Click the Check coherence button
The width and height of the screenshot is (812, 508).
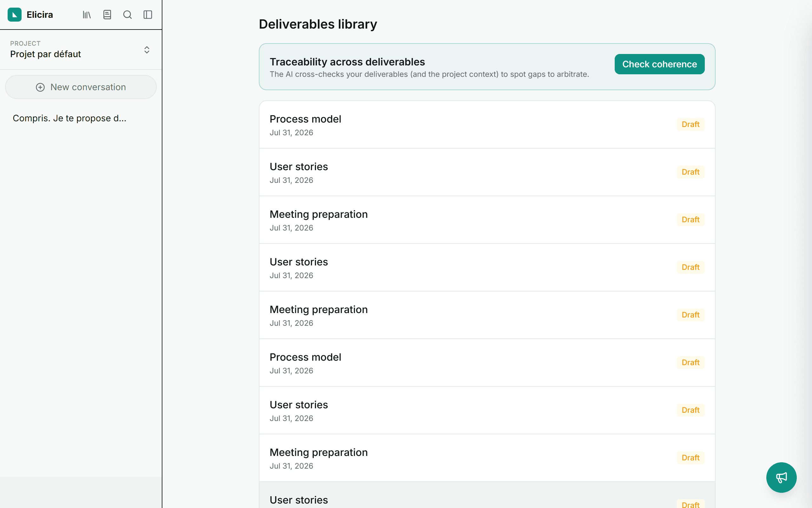coord(659,64)
